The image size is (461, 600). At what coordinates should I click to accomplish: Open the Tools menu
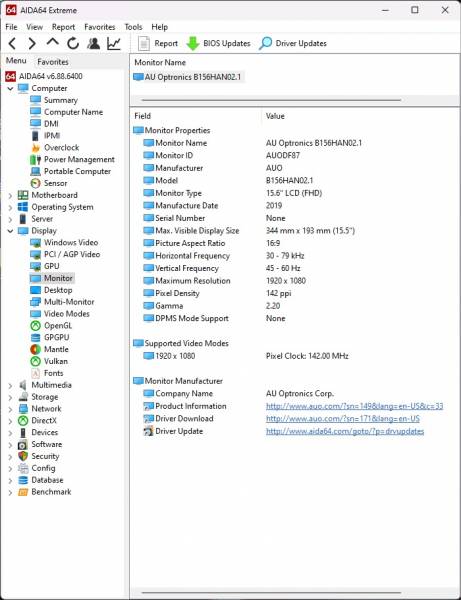[x=133, y=27]
